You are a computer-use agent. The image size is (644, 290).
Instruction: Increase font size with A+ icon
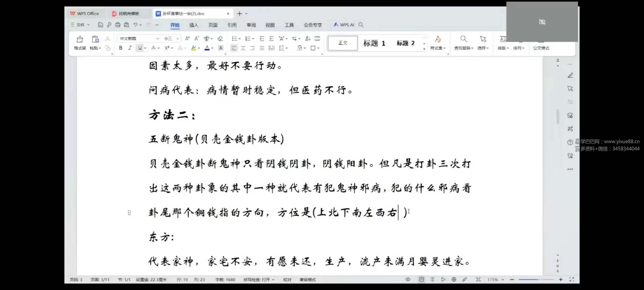(187, 39)
